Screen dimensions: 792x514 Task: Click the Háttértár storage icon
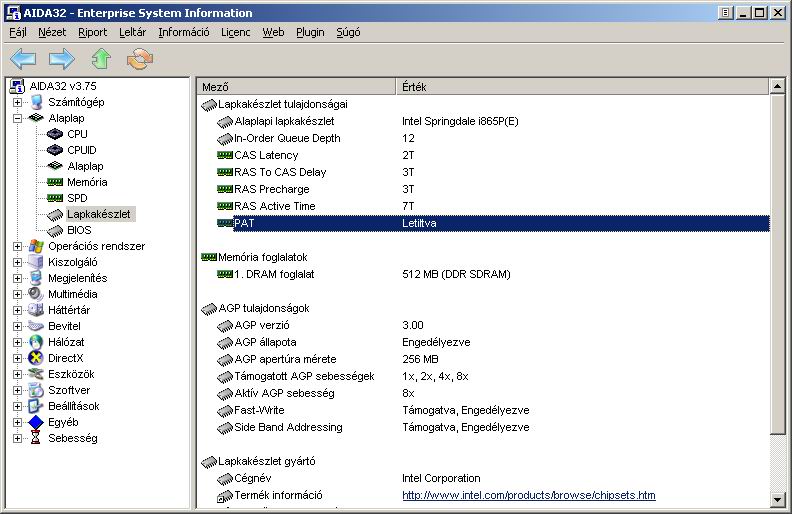pos(36,310)
